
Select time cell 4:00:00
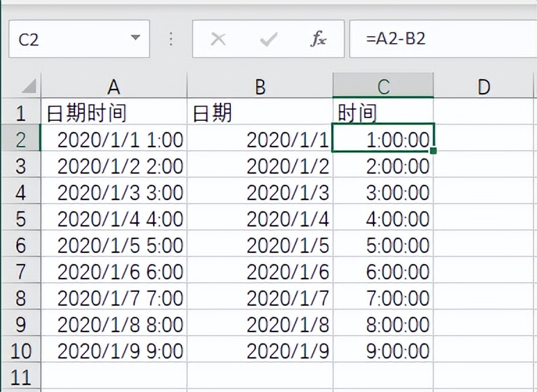click(x=383, y=217)
